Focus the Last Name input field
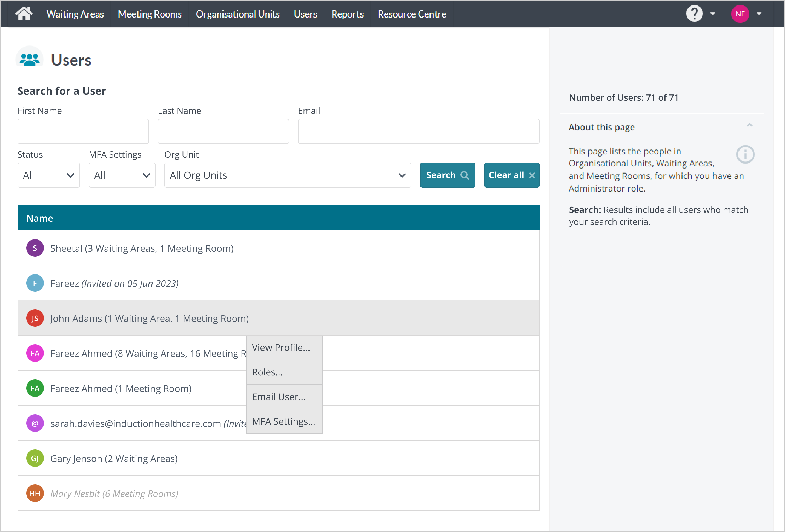Screen dimensions: 785x532 pos(223,131)
